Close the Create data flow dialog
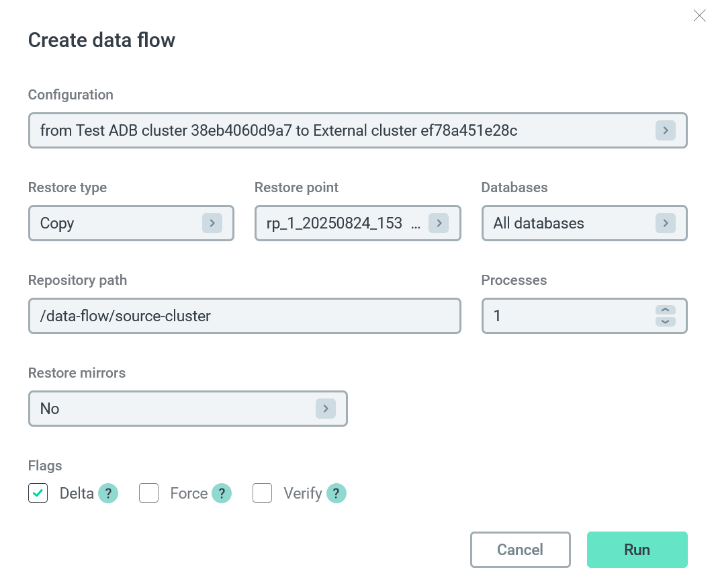Viewport: 716px width, 588px height. (x=699, y=15)
